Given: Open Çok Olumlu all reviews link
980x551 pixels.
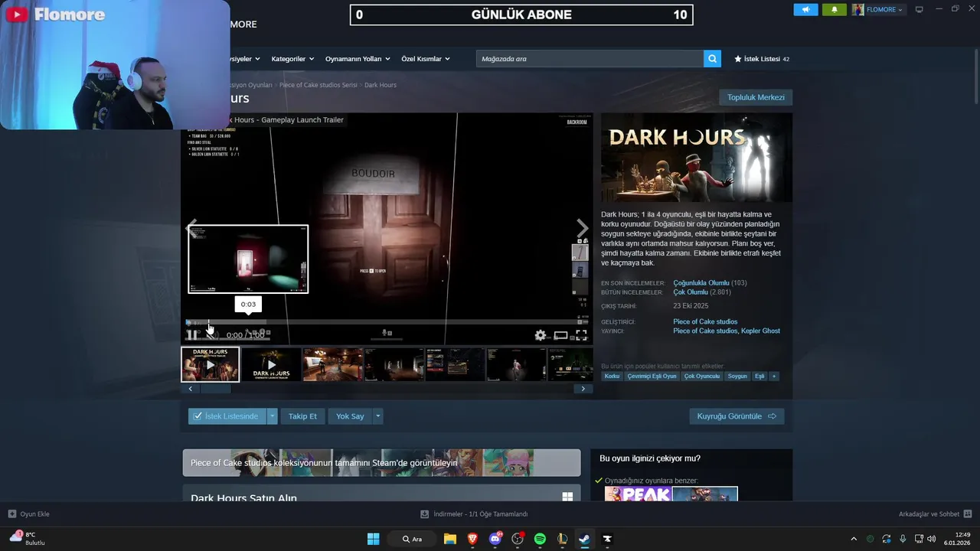Looking at the screenshot, I should point(691,292).
